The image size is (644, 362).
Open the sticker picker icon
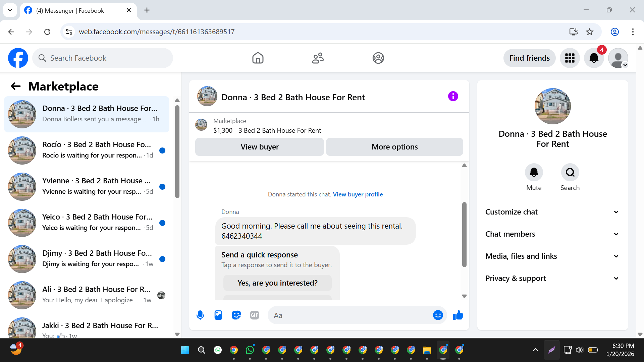tap(236, 315)
